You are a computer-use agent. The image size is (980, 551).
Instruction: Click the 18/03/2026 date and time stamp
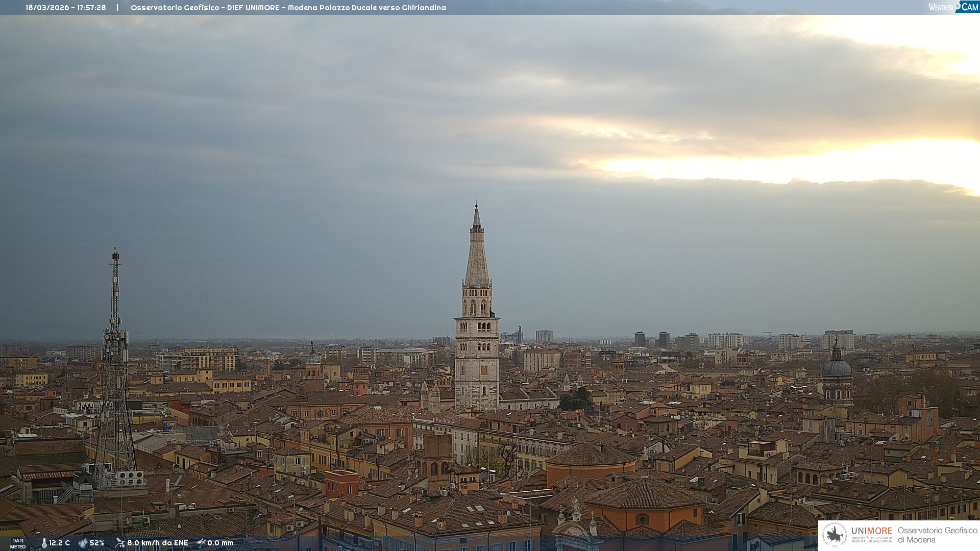click(66, 8)
